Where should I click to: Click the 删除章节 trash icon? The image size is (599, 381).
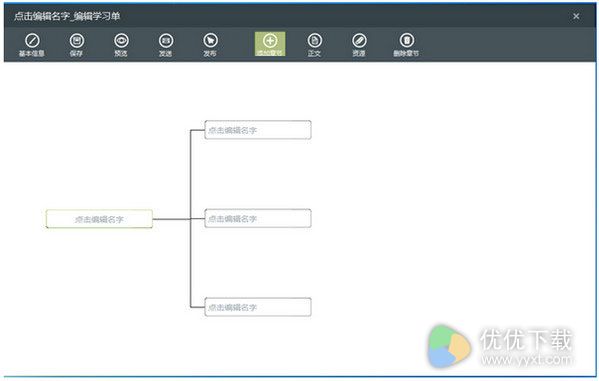coord(407,40)
